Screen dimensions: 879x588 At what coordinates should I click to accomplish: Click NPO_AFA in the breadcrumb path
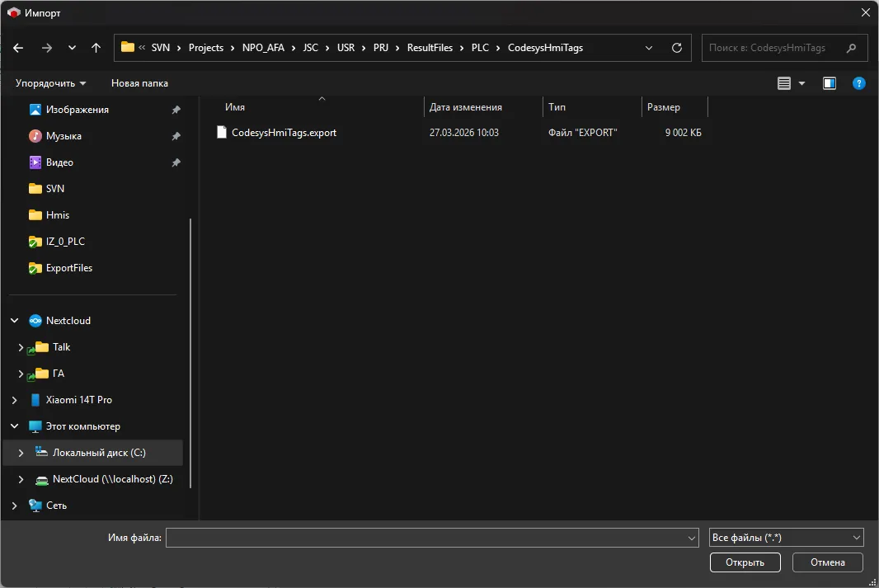[x=263, y=48]
